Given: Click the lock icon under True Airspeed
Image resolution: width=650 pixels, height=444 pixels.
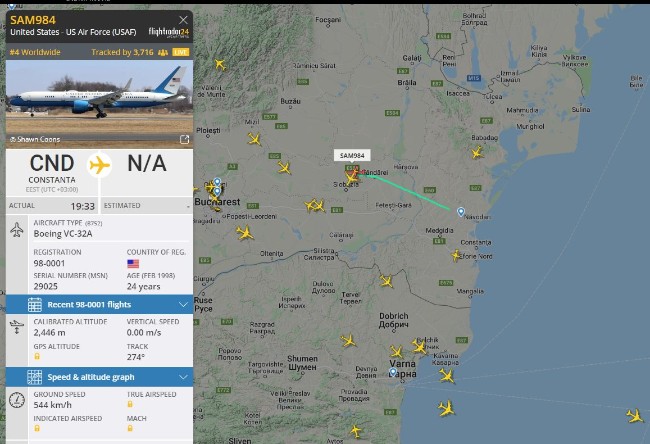Looking at the screenshot, I should pos(130,404).
